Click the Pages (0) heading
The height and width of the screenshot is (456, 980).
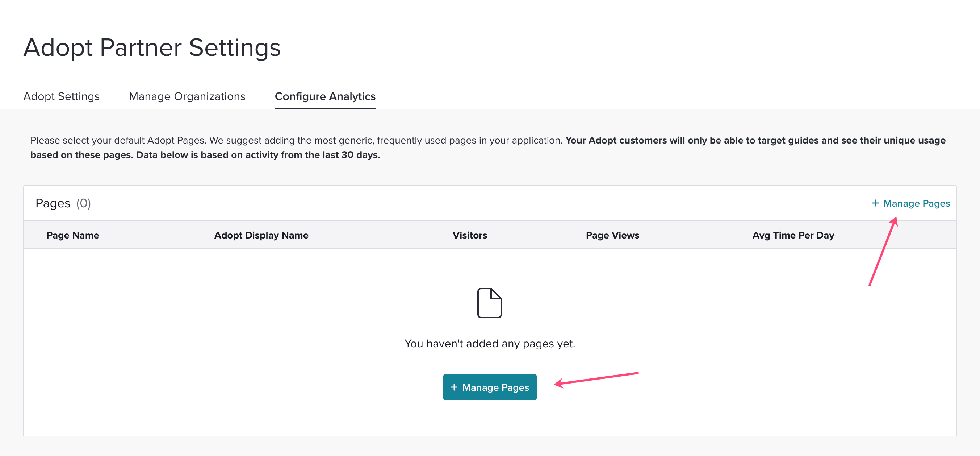(x=63, y=203)
